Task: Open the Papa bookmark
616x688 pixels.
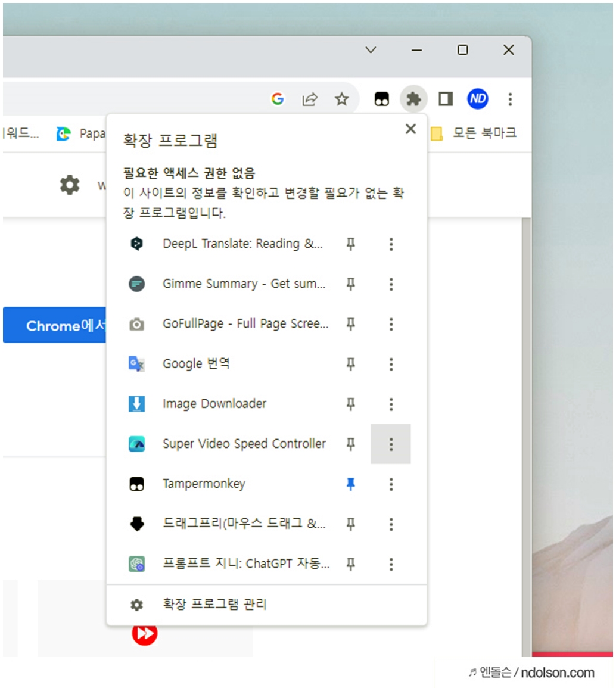Action: point(92,133)
